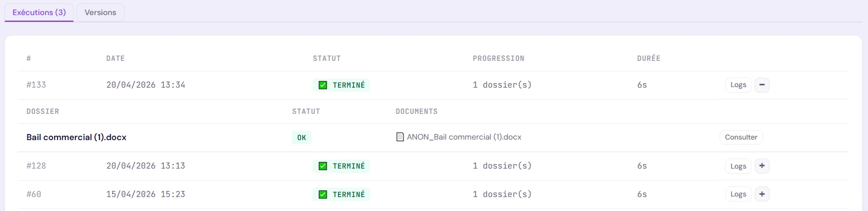
Task: Click the OK status badge
Action: [x=301, y=137]
